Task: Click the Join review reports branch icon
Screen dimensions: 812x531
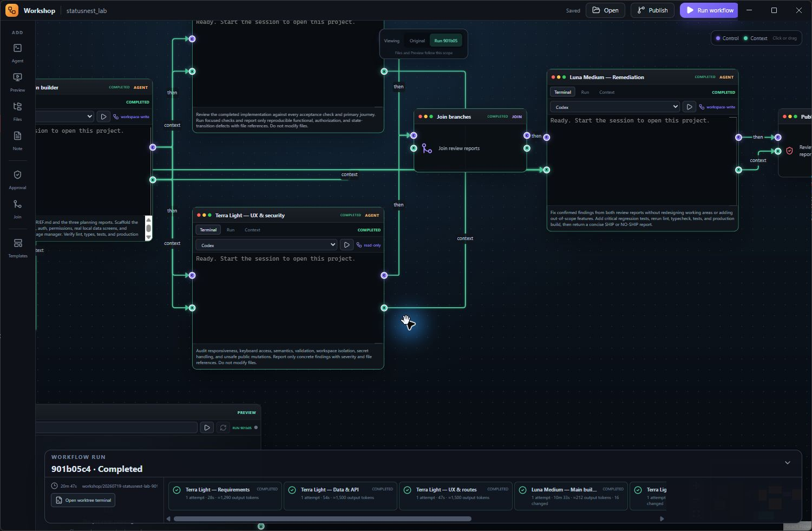Action: [x=427, y=148]
